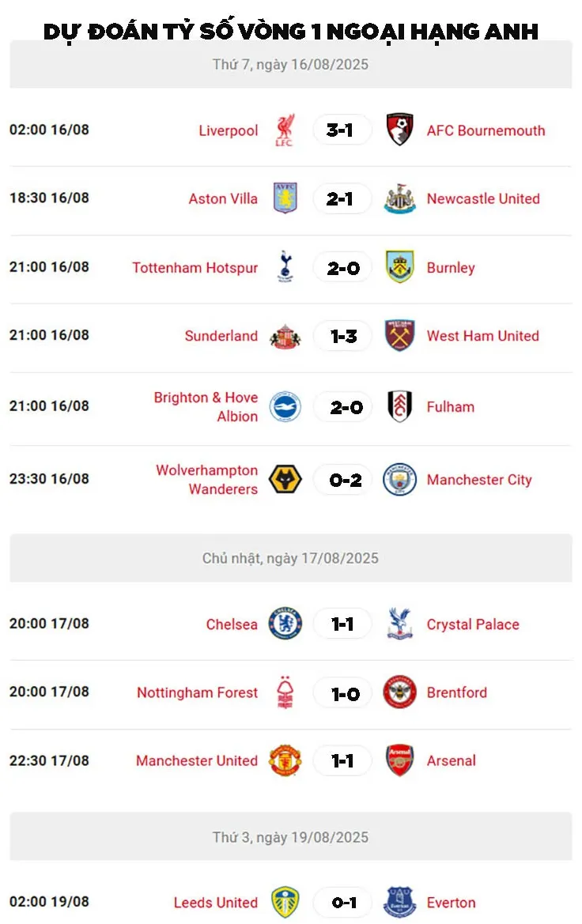Select the Liverpool 3-1 predicted score
This screenshot has width=582, height=924.
(340, 130)
